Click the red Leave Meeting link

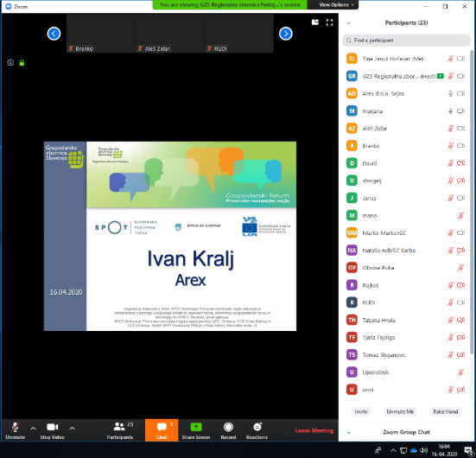pyautogui.click(x=314, y=430)
